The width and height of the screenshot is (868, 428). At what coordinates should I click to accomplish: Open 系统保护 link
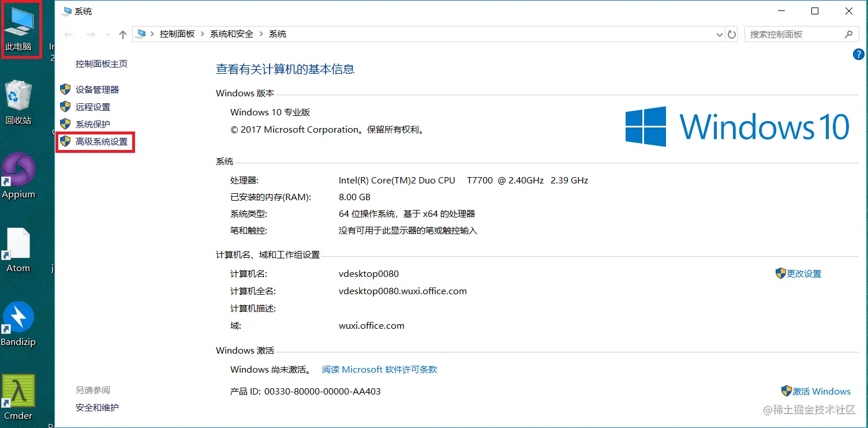(x=93, y=124)
